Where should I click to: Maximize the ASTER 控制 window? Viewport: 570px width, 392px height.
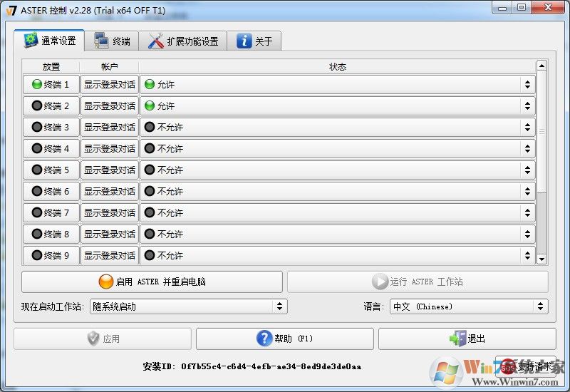tap(522, 8)
